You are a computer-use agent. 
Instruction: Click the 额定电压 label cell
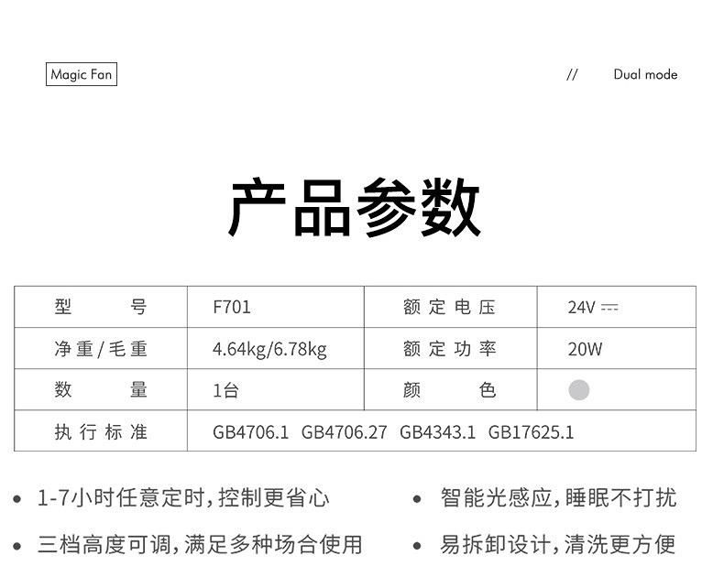449,308
